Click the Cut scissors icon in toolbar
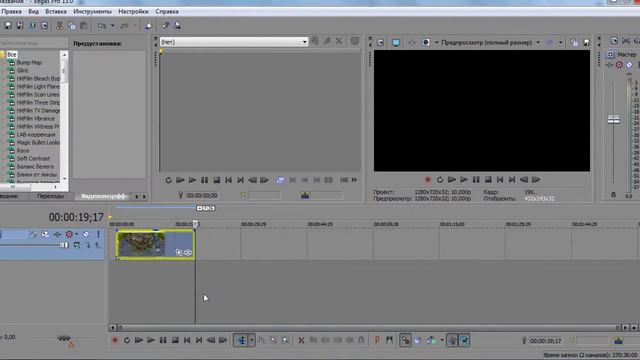 (x=60, y=26)
